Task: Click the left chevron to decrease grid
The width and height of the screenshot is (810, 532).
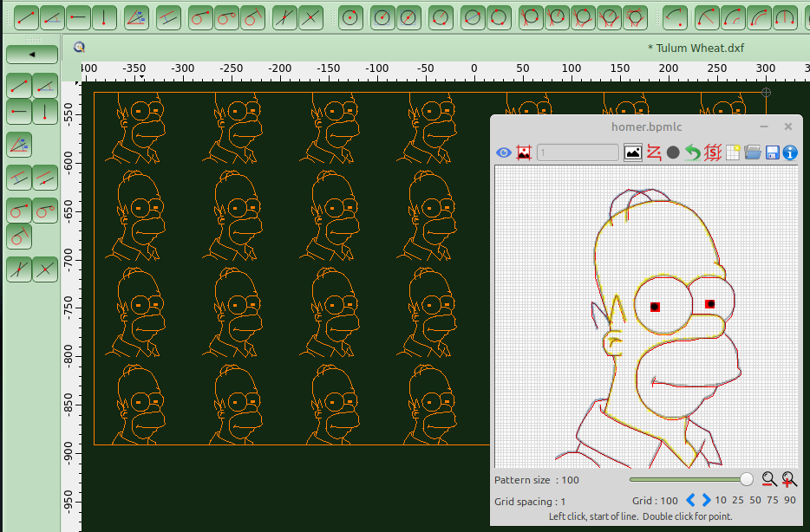Action: pyautogui.click(x=691, y=500)
